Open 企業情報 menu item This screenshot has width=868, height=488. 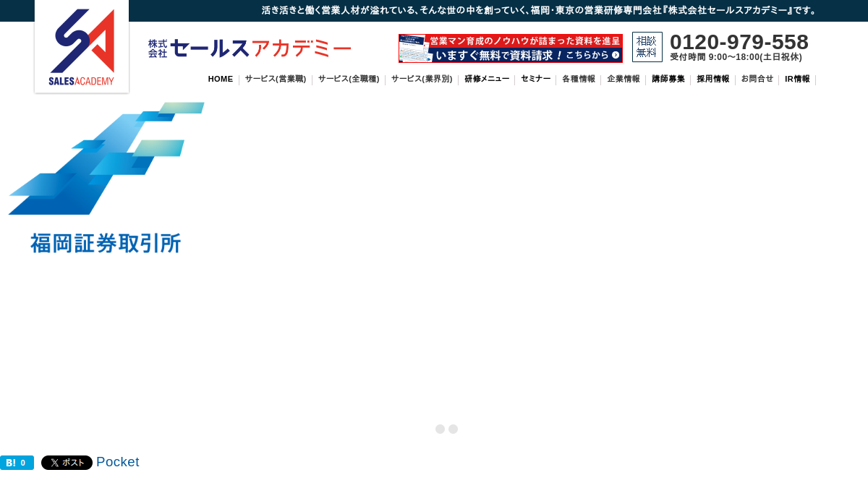(x=624, y=79)
